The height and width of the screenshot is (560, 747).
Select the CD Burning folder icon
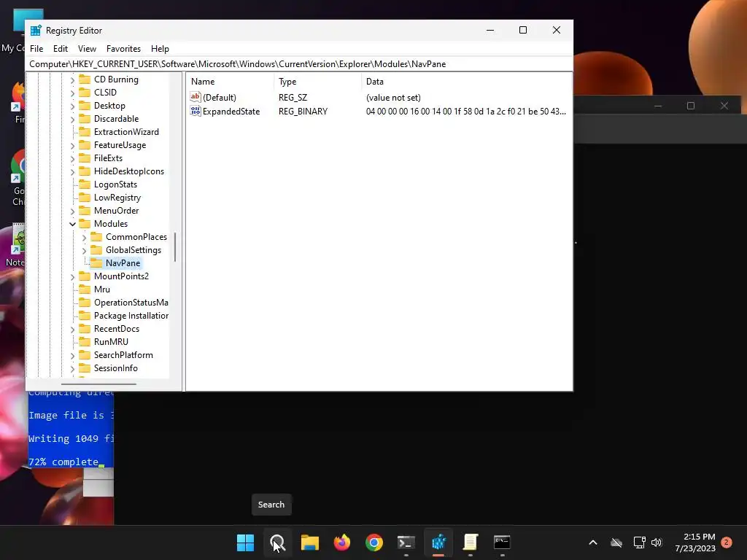tap(85, 79)
